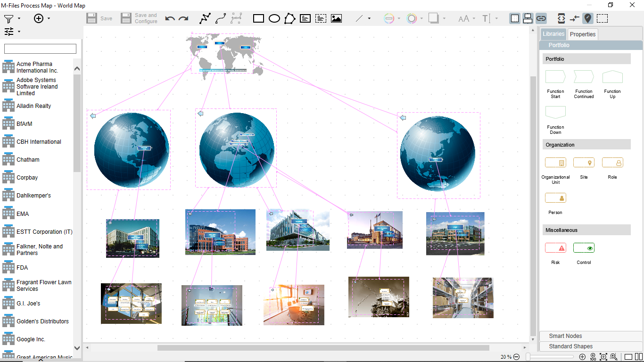
Task: Switch to the Properties tab
Action: pos(582,34)
